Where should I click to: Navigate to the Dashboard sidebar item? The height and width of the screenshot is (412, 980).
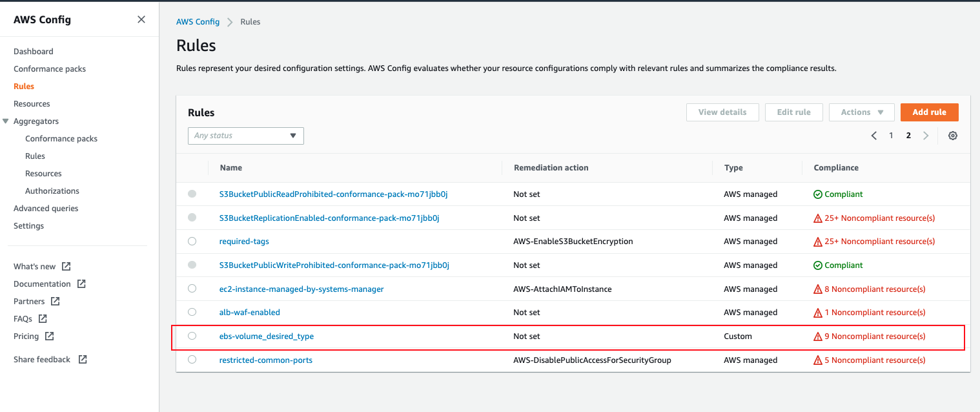pyautogui.click(x=33, y=51)
